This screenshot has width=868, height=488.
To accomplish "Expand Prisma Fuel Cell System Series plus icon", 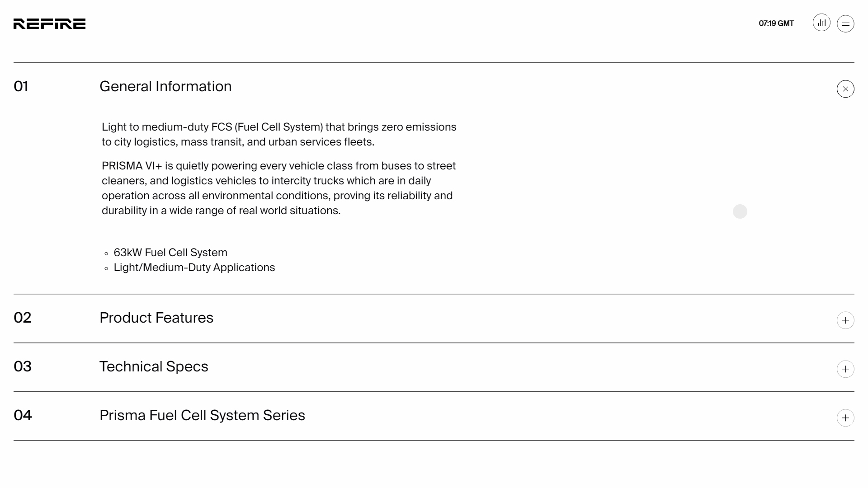I will [x=845, y=418].
